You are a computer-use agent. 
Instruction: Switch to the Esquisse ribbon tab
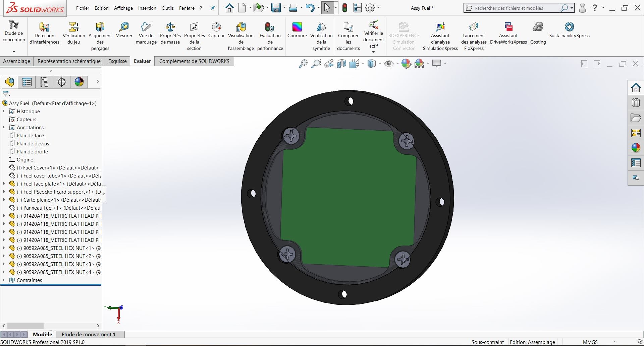click(x=117, y=61)
